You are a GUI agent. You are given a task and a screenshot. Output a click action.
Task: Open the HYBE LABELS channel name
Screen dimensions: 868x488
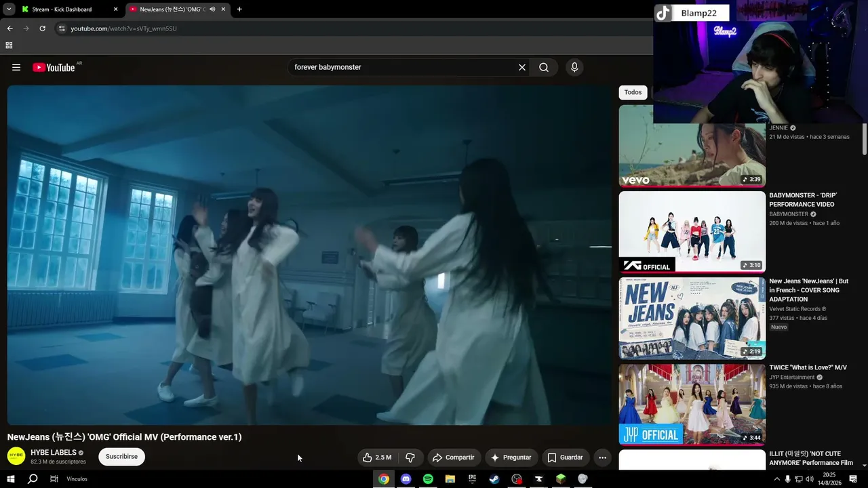point(54,452)
